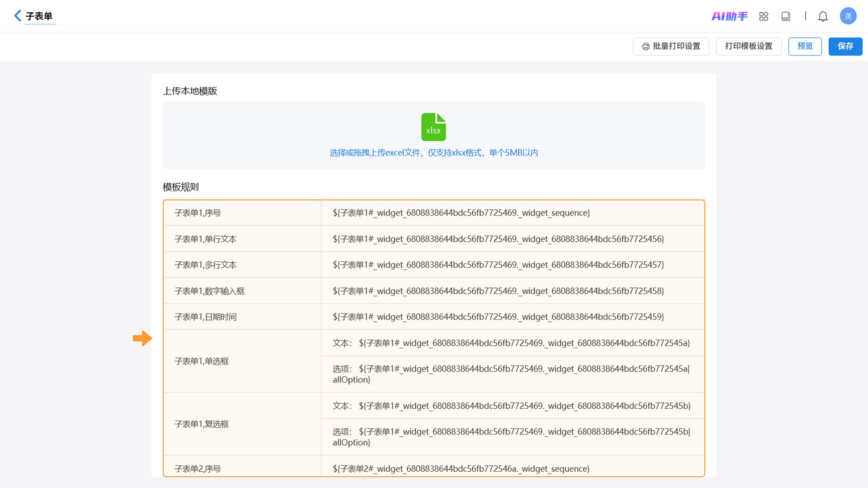Select the 复选框 选项 allOption code

[x=524, y=432]
